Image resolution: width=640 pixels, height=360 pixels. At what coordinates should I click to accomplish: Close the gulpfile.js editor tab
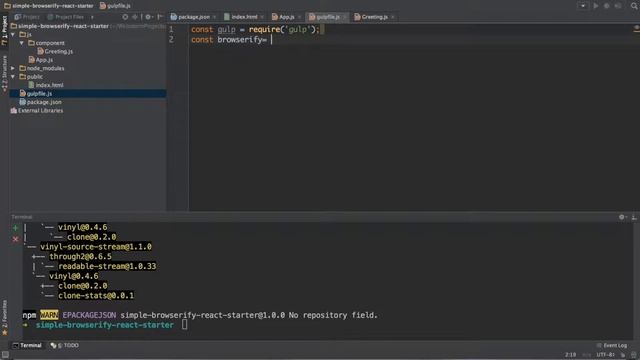point(344,17)
